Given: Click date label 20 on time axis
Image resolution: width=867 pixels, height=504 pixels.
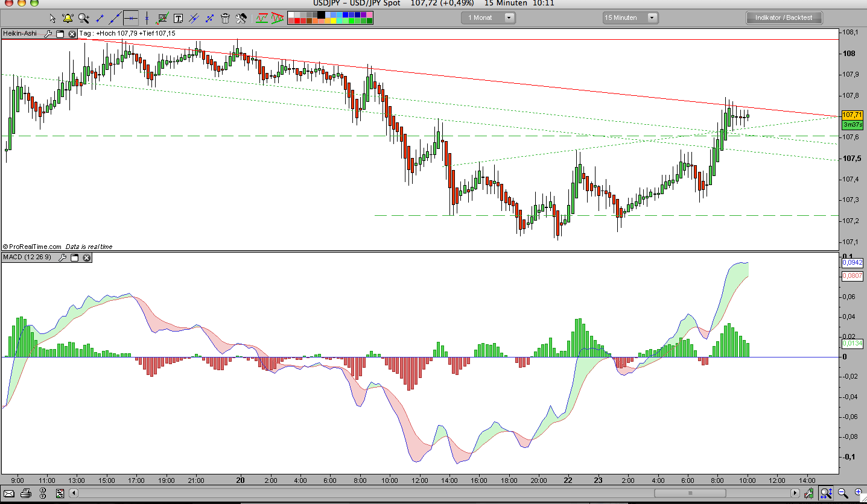Looking at the screenshot, I should click(x=241, y=480).
